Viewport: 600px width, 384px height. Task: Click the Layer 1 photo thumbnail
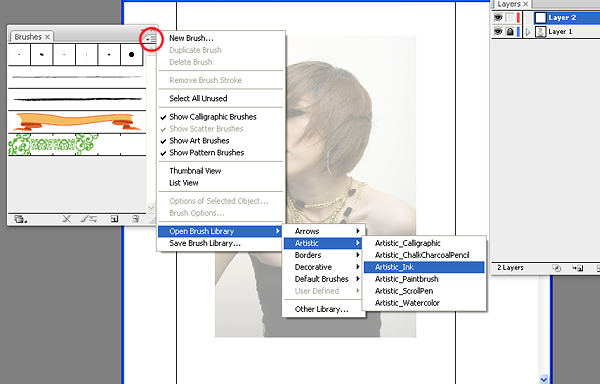coord(540,32)
